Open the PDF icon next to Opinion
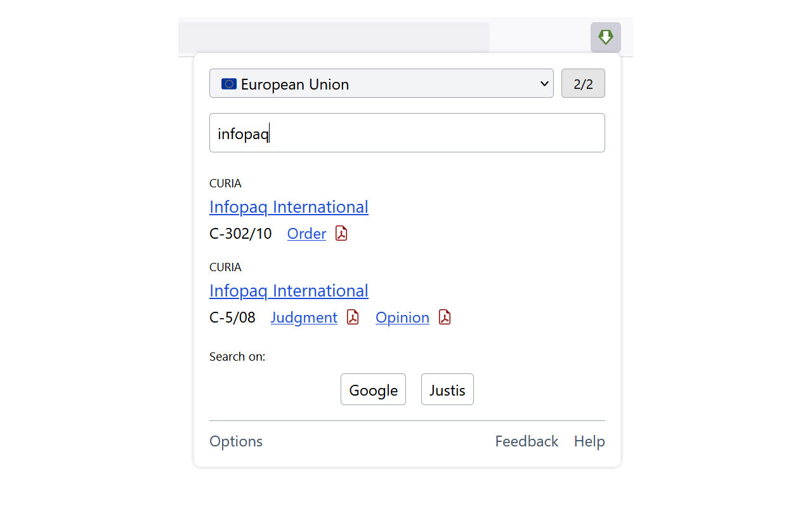 pos(445,317)
